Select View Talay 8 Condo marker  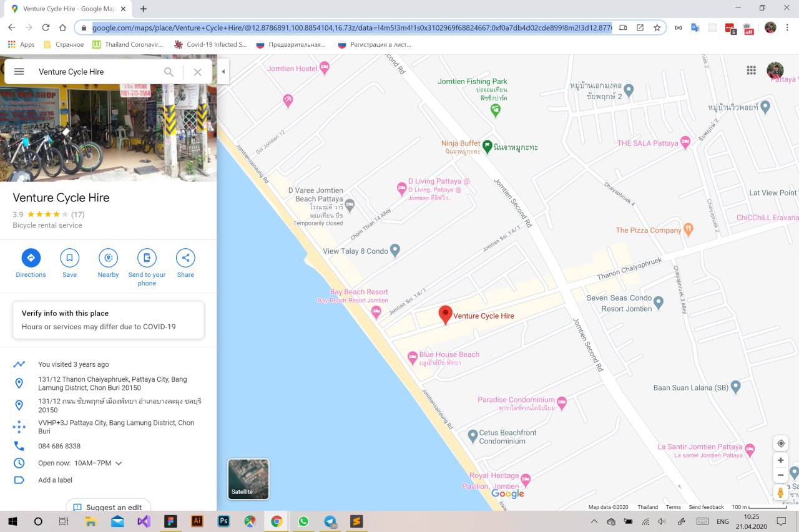[395, 251]
